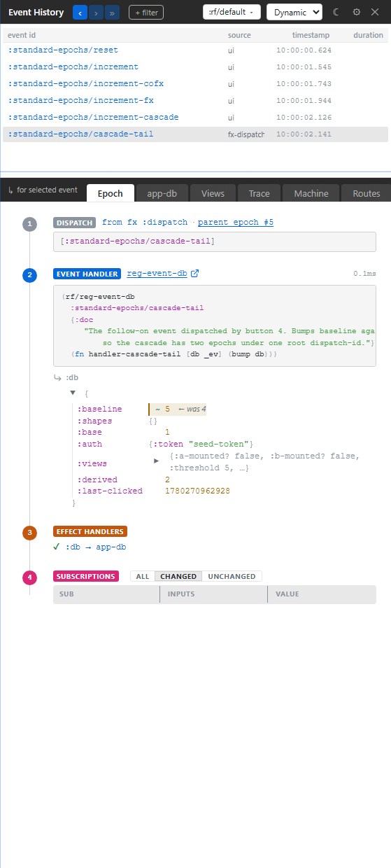Open the :rf/default frame dropdown

pos(232,12)
